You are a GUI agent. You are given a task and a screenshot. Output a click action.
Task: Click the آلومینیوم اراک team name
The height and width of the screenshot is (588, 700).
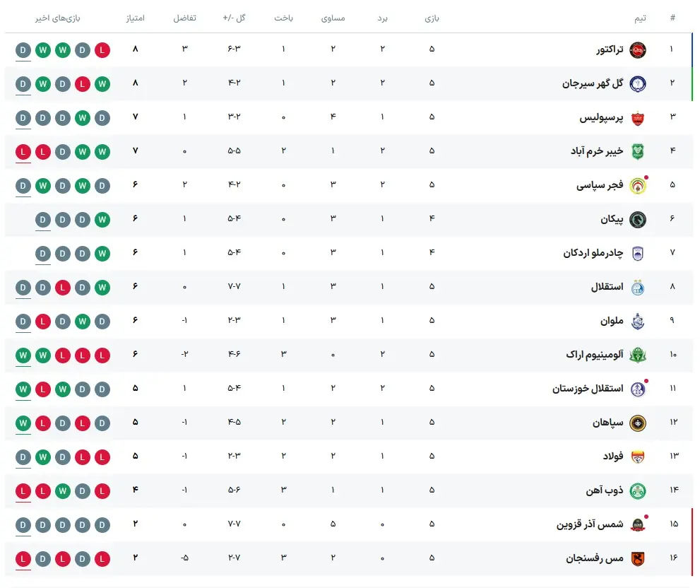pyautogui.click(x=594, y=355)
